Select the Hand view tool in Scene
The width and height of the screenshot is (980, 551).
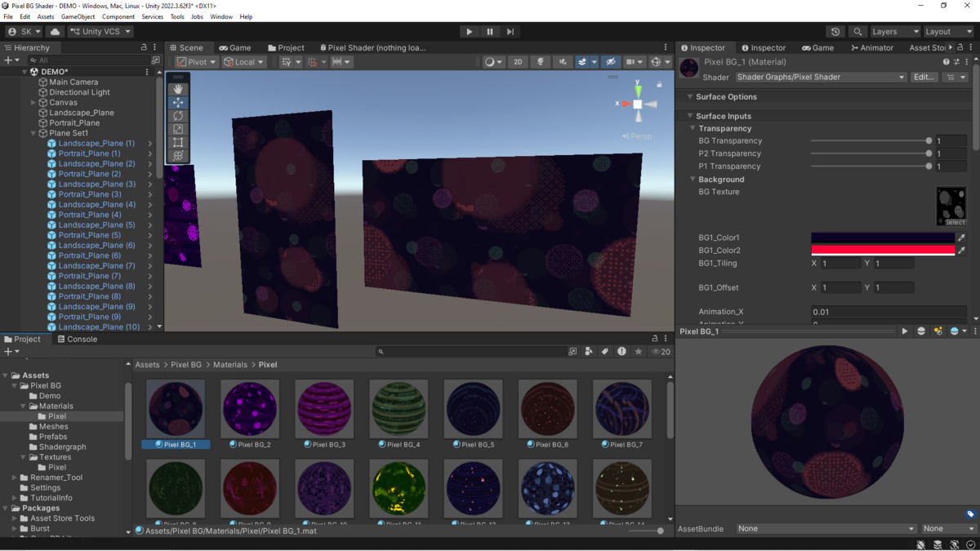coord(178,89)
